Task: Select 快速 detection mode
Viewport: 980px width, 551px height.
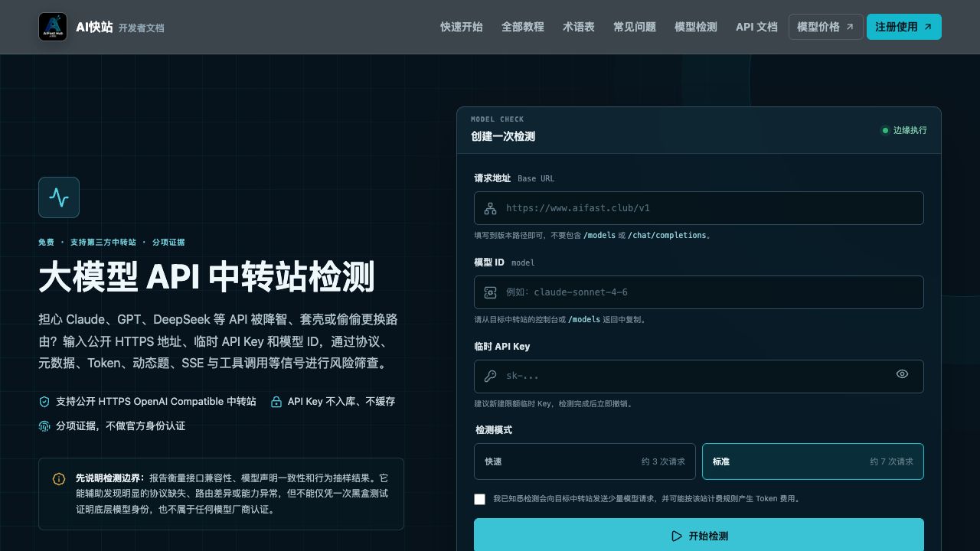Action: tap(585, 461)
